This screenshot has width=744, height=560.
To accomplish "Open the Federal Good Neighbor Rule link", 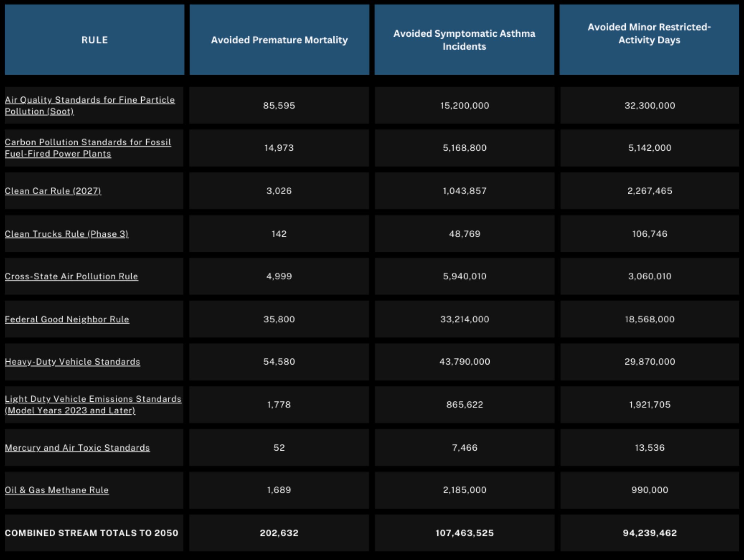I will tap(67, 319).
